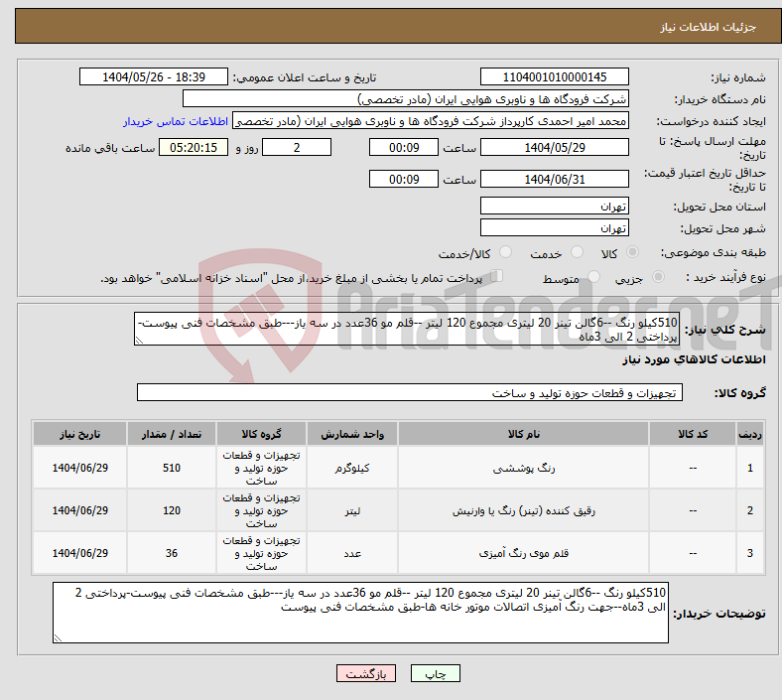Click the چاپ (print) button
This screenshot has width=782, height=700.
(x=436, y=673)
